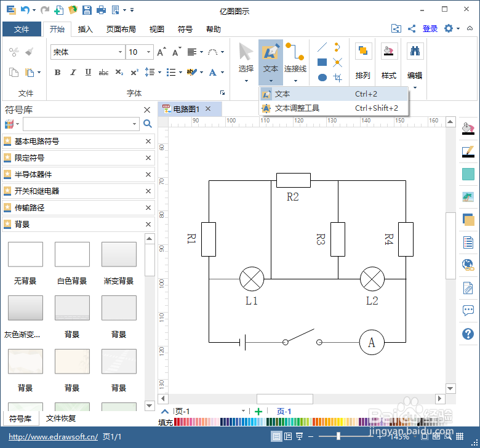480x448 pixels.
Task: Open the comment bubble side panel icon
Action: (468, 311)
